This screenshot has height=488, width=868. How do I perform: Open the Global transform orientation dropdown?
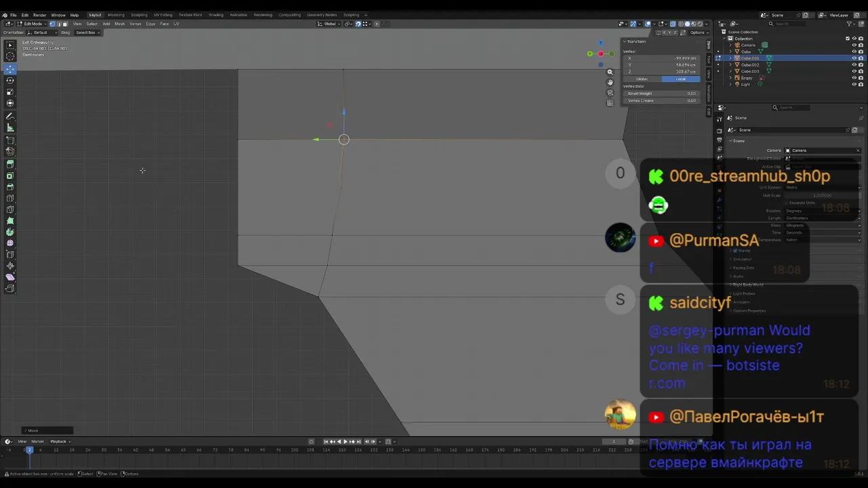pyautogui.click(x=330, y=24)
